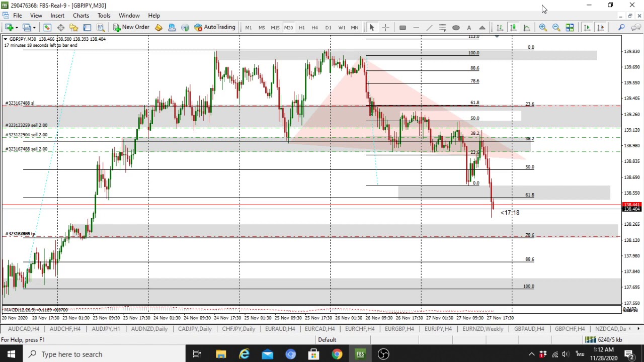Toggle the Chart Shift option
The width and height of the screenshot is (644, 362).
tap(600, 28)
